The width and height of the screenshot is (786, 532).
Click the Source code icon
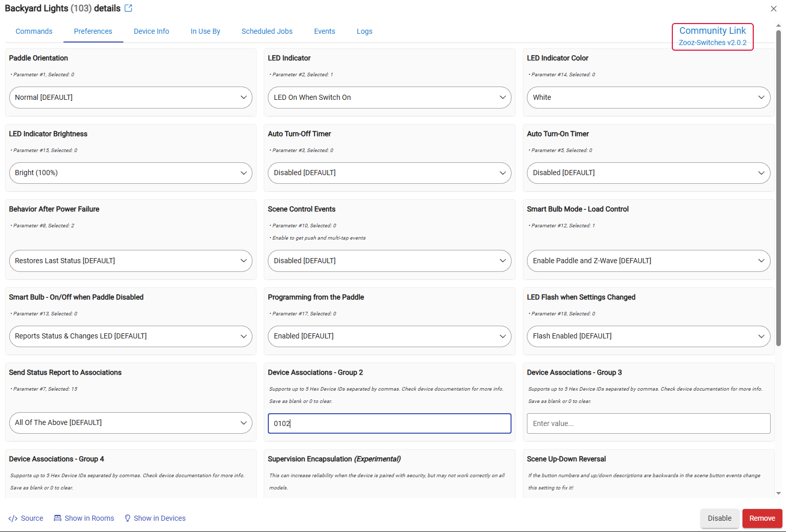(13, 518)
